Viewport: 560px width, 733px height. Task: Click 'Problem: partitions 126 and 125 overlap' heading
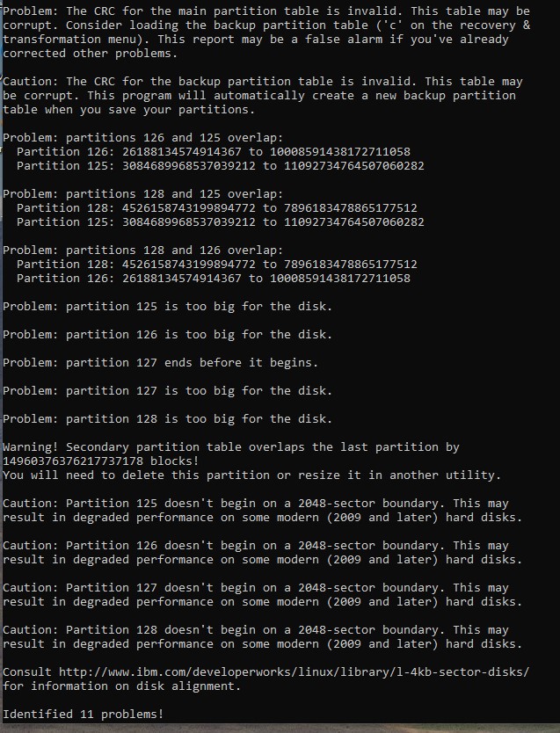click(143, 138)
